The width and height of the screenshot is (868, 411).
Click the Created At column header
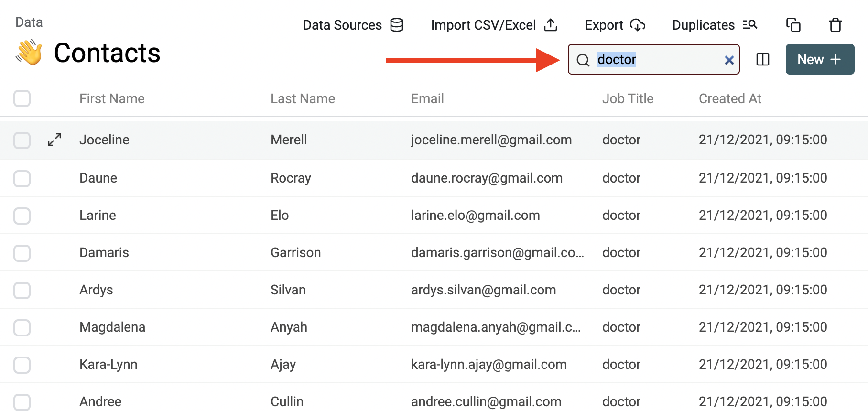tap(730, 98)
